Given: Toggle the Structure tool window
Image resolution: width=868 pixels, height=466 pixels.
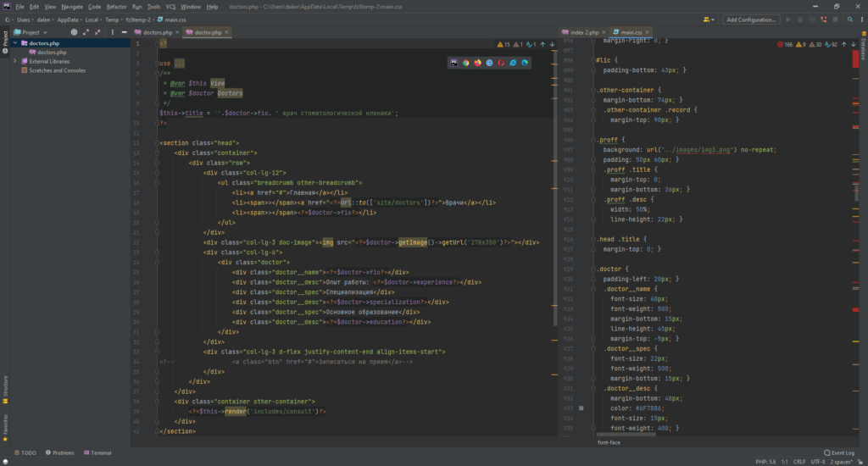Looking at the screenshot, I should point(5,382).
